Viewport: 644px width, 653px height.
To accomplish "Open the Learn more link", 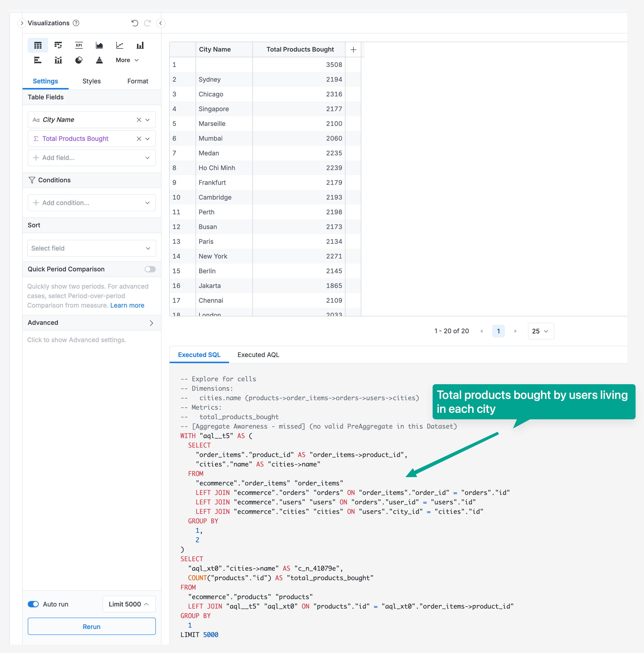I will (127, 305).
